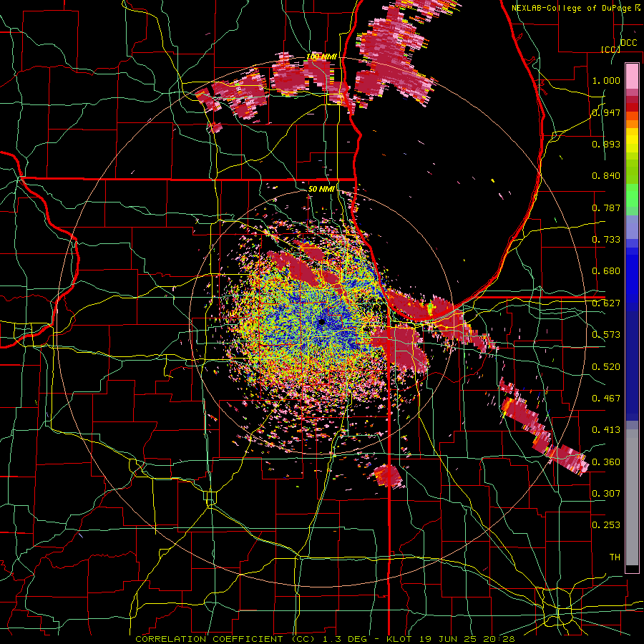Select the 0.680 scale value
Viewport: 644px width, 644px height.
click(x=606, y=271)
